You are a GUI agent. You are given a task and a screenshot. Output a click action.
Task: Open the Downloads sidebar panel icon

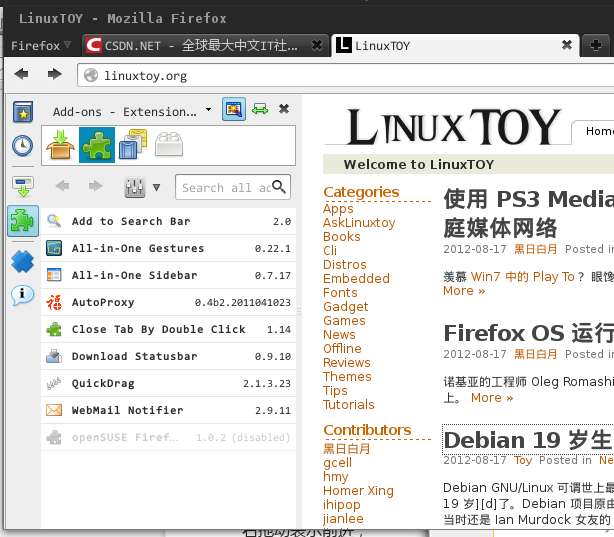(23, 186)
